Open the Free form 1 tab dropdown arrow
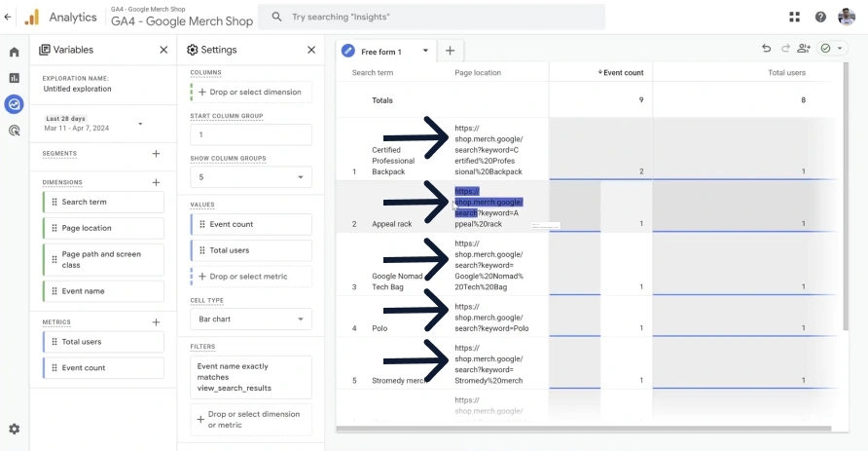The image size is (868, 451). pos(425,51)
